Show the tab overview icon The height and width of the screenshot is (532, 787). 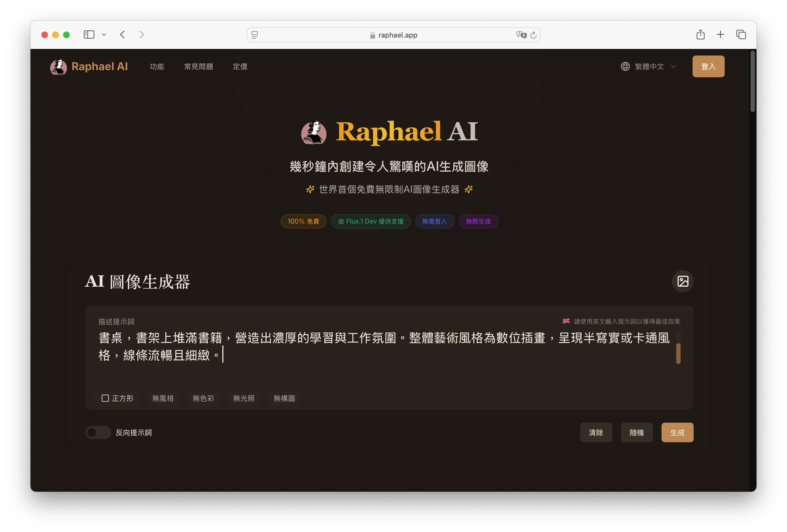click(741, 35)
